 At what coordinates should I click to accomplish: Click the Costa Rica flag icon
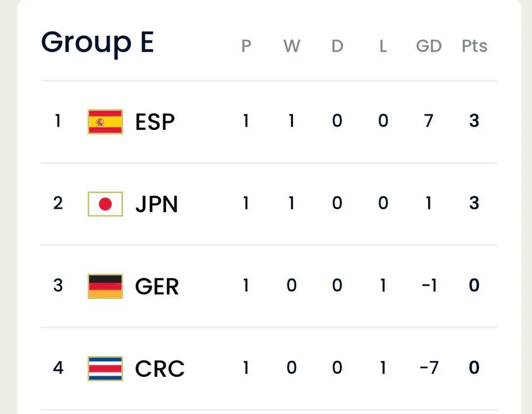[x=105, y=368]
